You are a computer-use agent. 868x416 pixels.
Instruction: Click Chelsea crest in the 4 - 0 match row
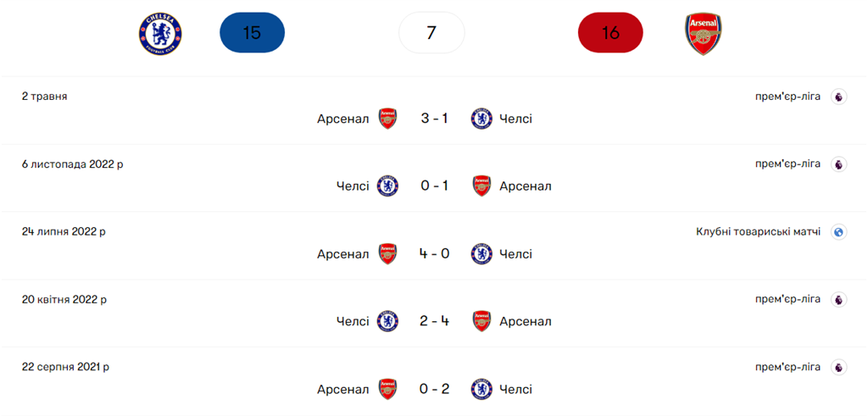click(x=481, y=254)
